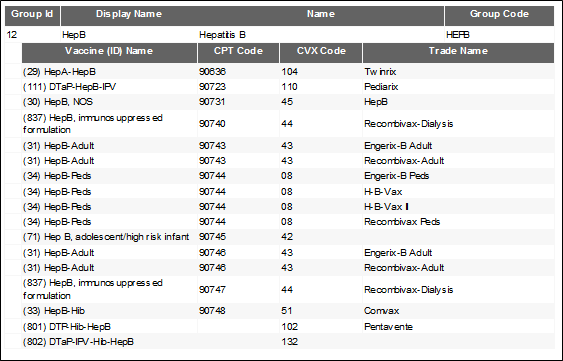
Task: Click the Twinrix trade name cell
Action: coord(380,72)
